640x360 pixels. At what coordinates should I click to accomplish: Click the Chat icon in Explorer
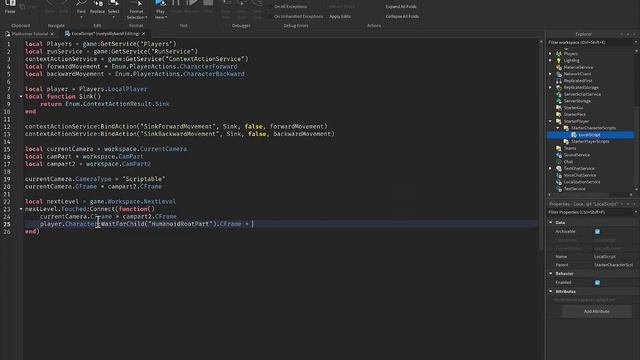click(x=559, y=162)
